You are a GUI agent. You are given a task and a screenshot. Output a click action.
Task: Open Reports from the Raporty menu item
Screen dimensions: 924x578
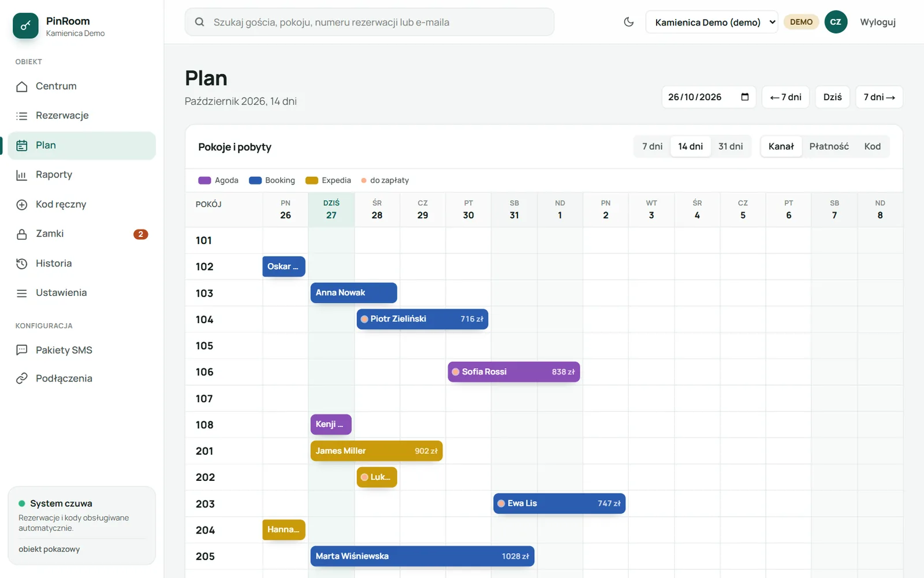coord(81,175)
